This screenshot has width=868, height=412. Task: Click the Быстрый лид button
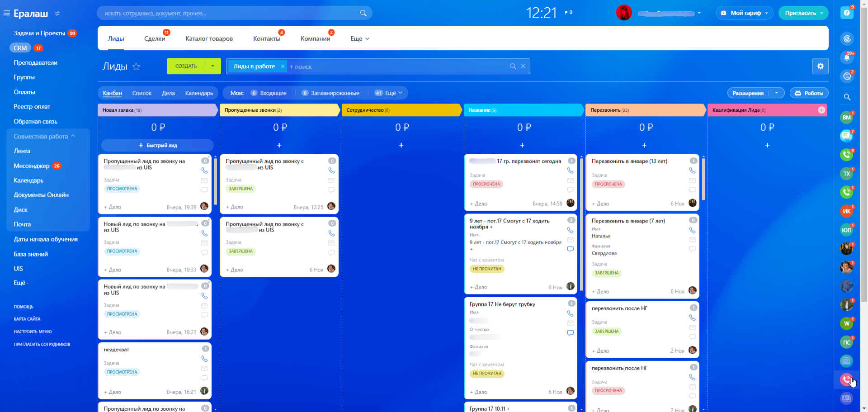157,145
